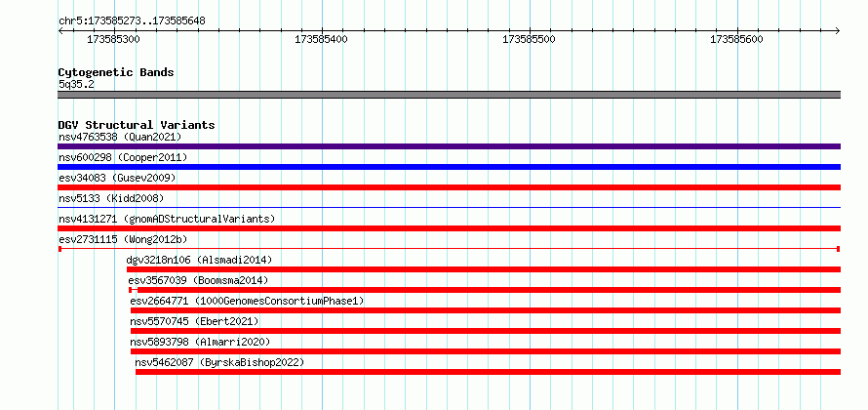The width and height of the screenshot is (868, 410).
Task: Select the red nsv5893798 variant bar
Action: pos(486,351)
